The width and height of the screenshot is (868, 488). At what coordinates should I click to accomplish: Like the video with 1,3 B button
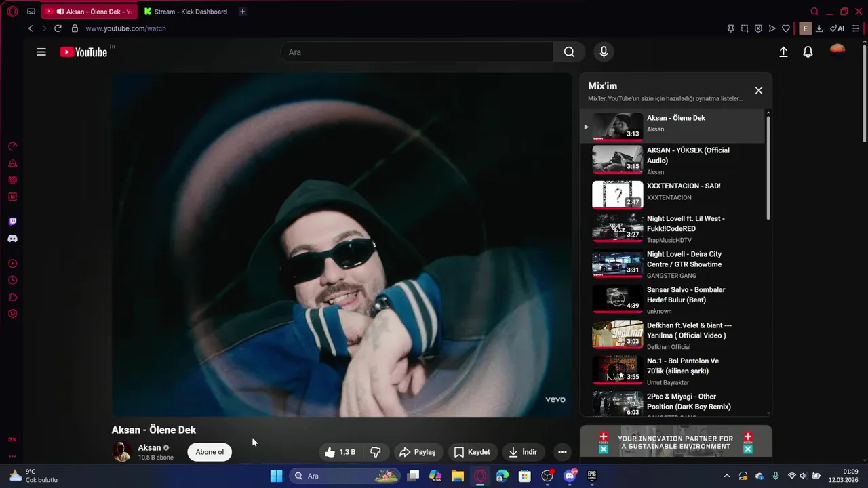[x=340, y=452]
